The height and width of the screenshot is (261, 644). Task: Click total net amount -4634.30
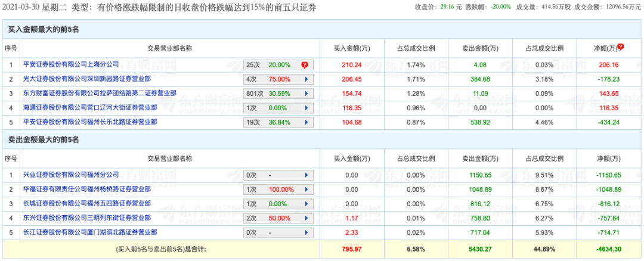click(x=609, y=248)
